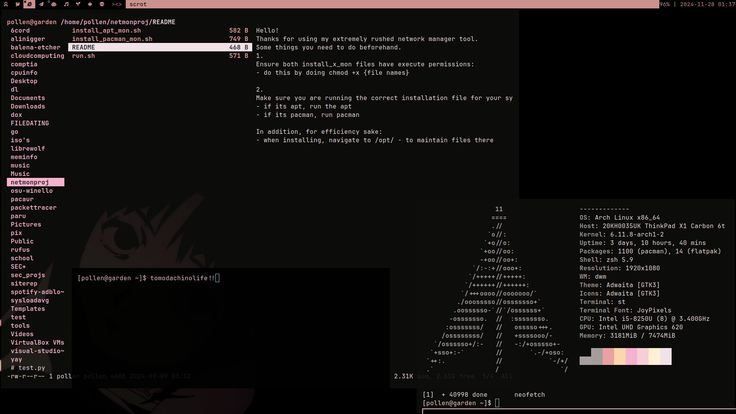This screenshot has height=414, width=736.
Task: Select the first dwm tag ghost icon
Action: click(6, 4)
